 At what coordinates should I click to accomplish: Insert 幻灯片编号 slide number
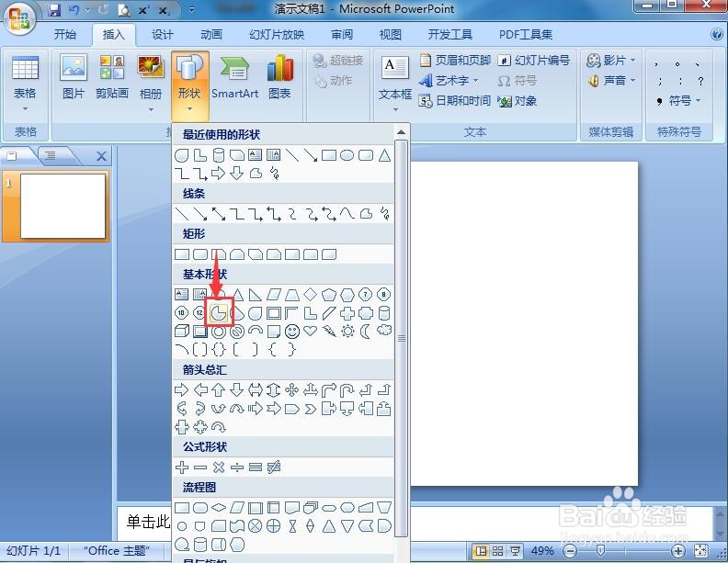(534, 61)
